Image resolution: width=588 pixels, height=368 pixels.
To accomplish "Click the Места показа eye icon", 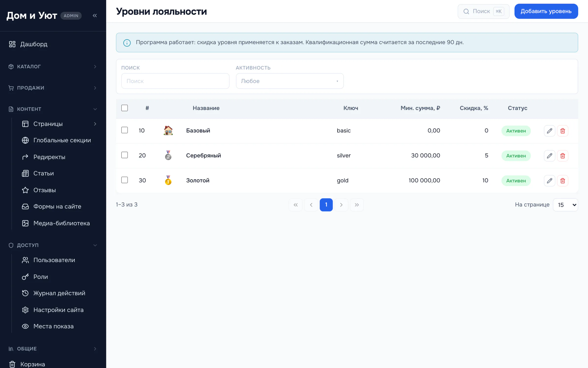I will coord(25,326).
